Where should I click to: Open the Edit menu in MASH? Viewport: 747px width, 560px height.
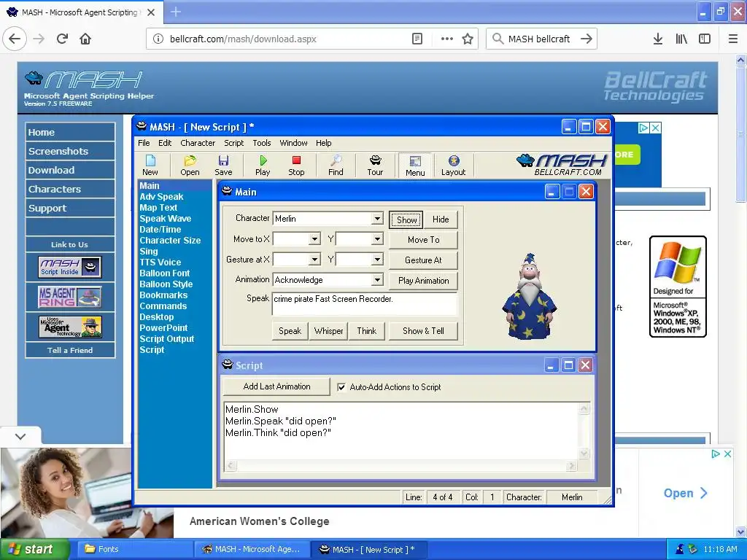coord(165,143)
